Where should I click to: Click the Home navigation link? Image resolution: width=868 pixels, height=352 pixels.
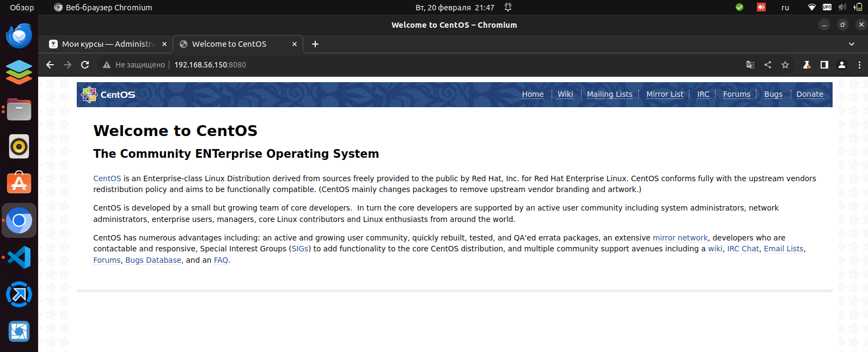point(533,94)
